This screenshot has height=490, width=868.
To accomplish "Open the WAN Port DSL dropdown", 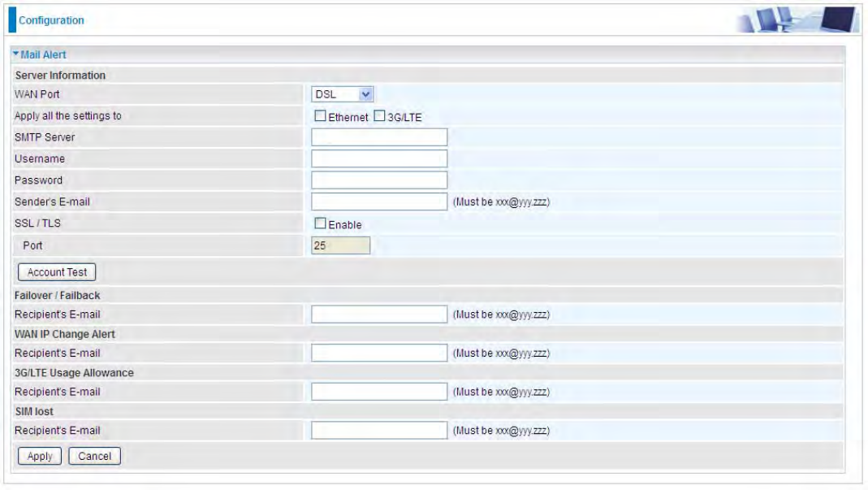I will [x=342, y=94].
